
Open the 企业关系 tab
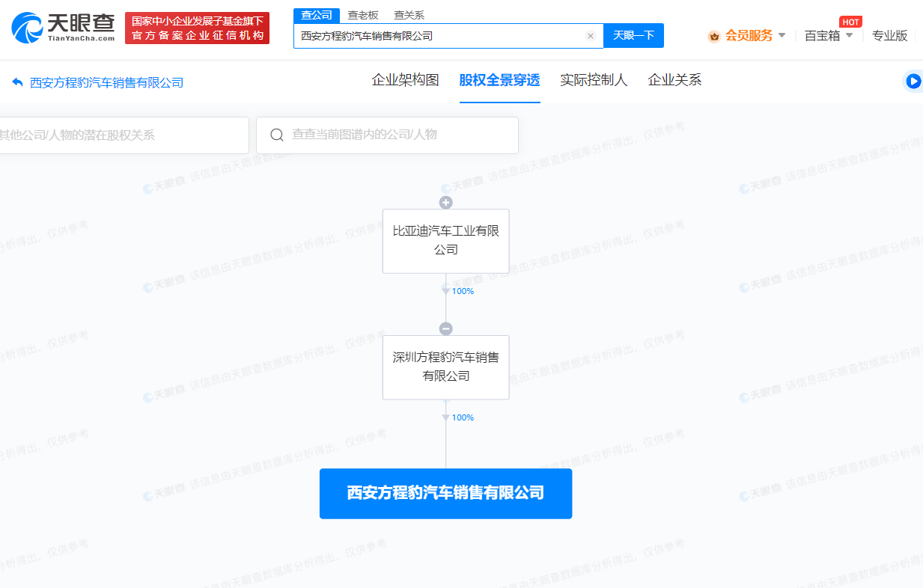pyautogui.click(x=674, y=80)
